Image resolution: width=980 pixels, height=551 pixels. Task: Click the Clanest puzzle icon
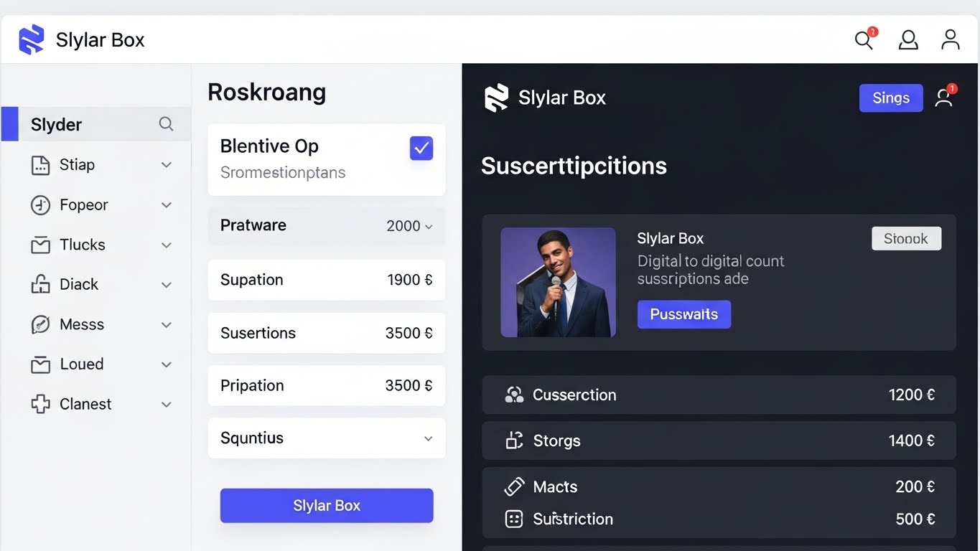point(39,404)
